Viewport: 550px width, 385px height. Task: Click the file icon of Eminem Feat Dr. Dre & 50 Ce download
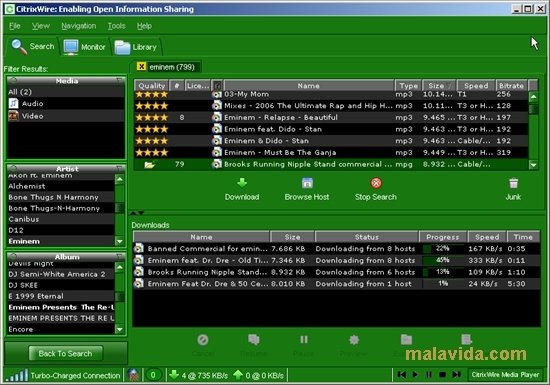tap(139, 284)
